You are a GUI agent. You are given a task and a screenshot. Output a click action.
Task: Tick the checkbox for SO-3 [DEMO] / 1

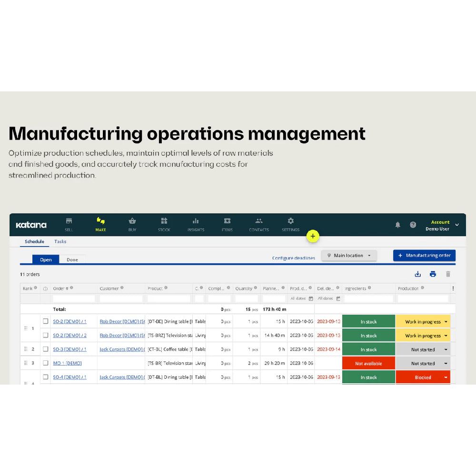[46, 349]
